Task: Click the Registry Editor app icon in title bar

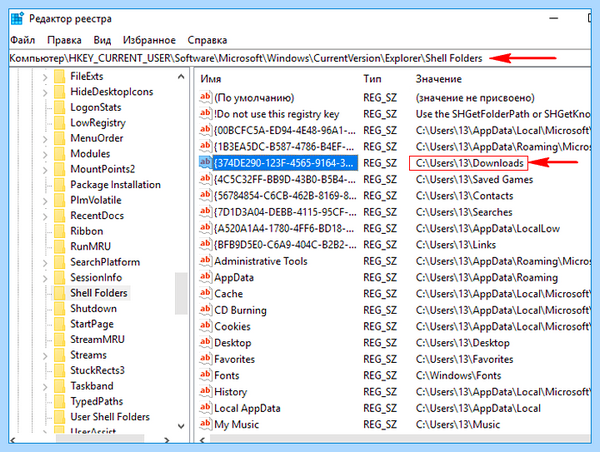Action: coord(17,19)
